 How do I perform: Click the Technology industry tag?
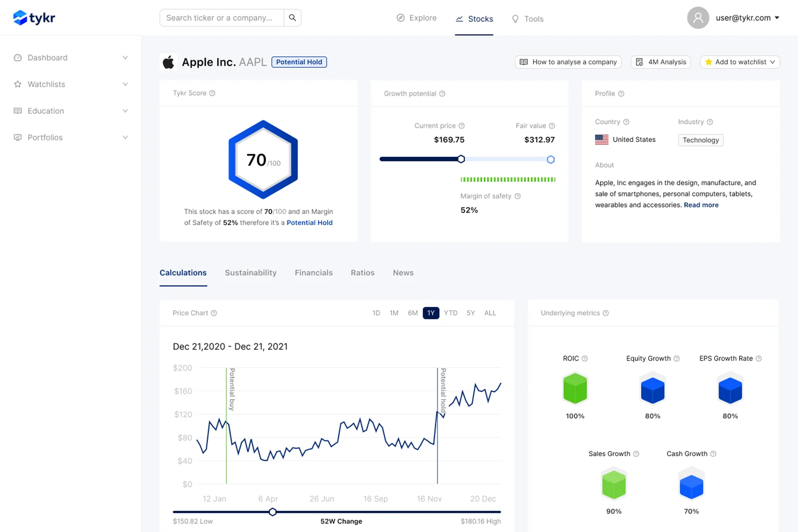(x=701, y=140)
